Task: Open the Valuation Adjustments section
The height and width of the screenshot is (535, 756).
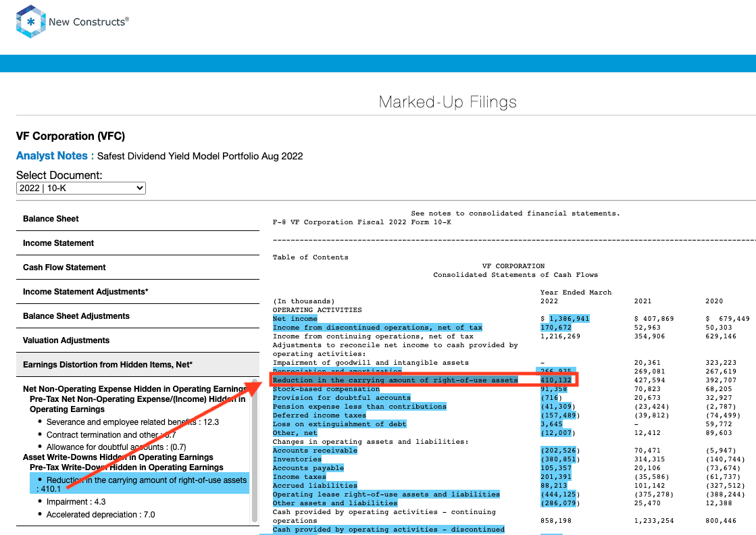Action: [x=137, y=340]
